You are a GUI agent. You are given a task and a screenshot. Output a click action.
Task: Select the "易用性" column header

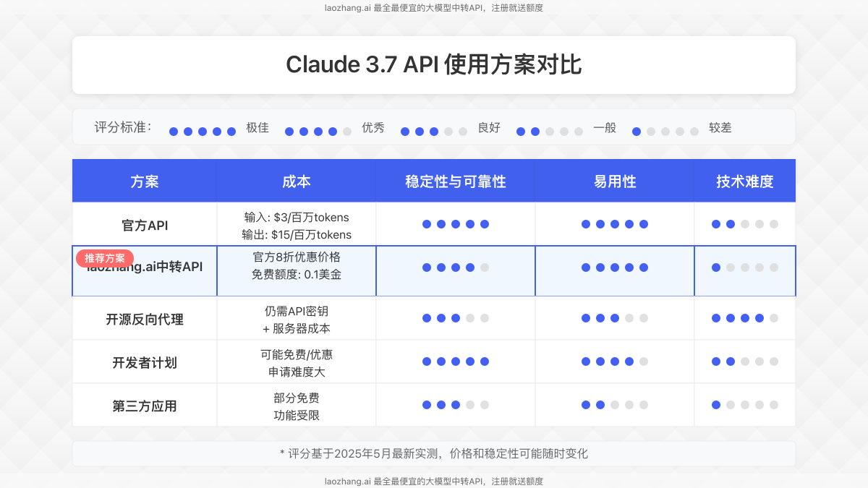coord(615,181)
